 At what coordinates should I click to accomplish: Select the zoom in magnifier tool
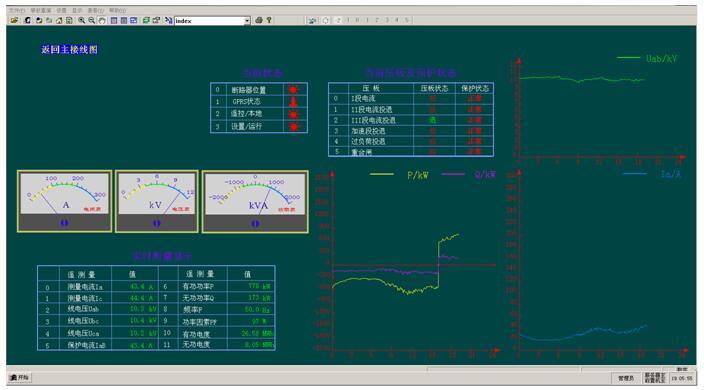81,20
